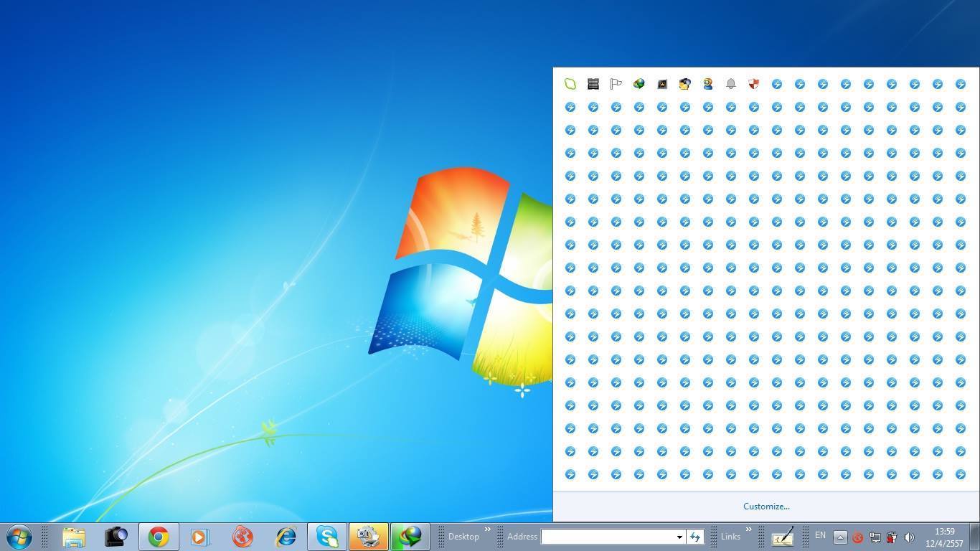This screenshot has height=551, width=980.
Task: Collapse the hidden icons tray arrow
Action: click(x=840, y=537)
